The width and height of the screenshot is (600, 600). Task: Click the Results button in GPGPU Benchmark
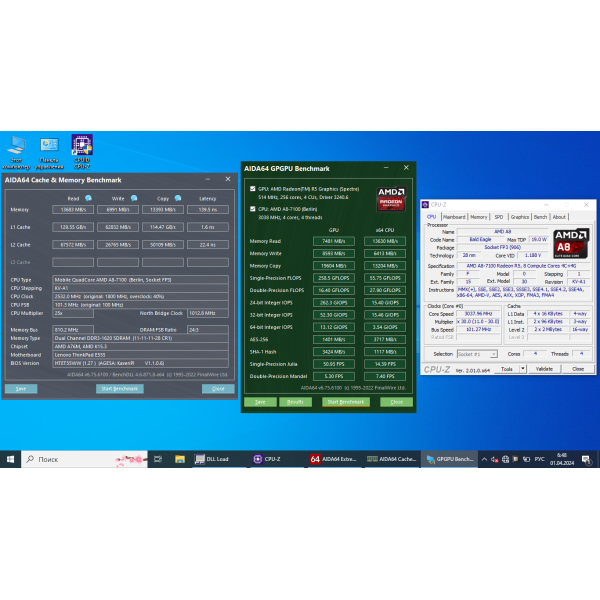[x=295, y=402]
